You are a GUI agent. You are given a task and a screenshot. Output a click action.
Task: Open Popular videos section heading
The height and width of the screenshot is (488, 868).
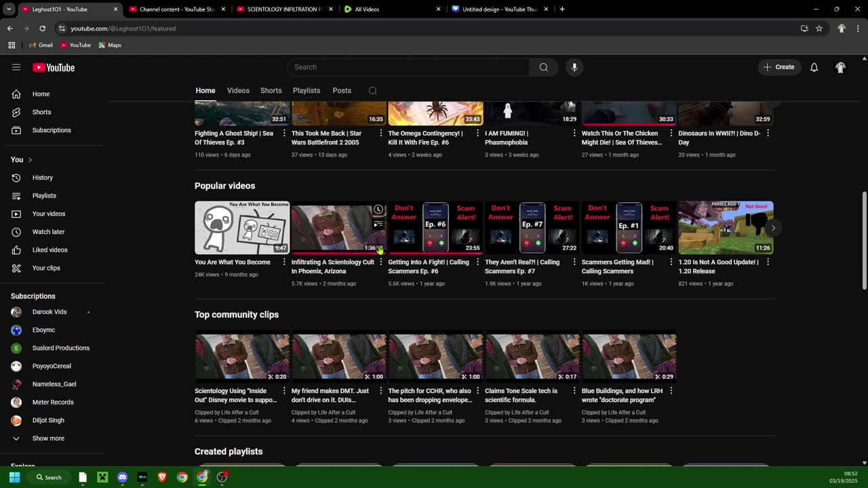[225, 186]
